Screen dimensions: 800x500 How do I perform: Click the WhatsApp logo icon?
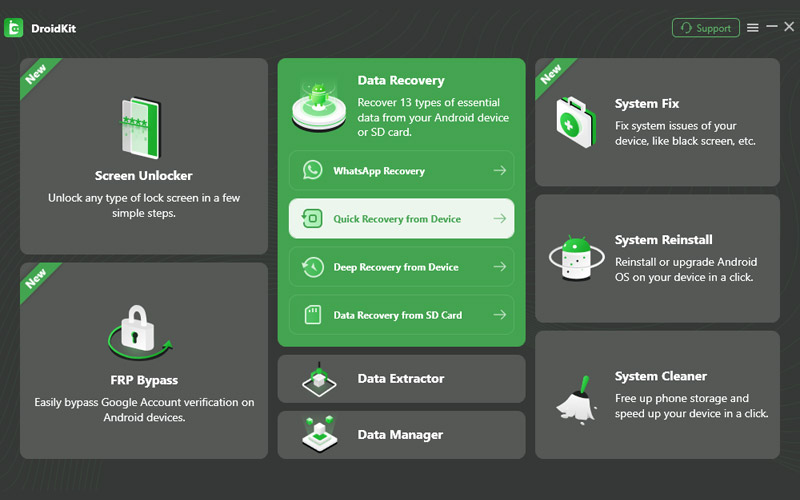point(312,170)
